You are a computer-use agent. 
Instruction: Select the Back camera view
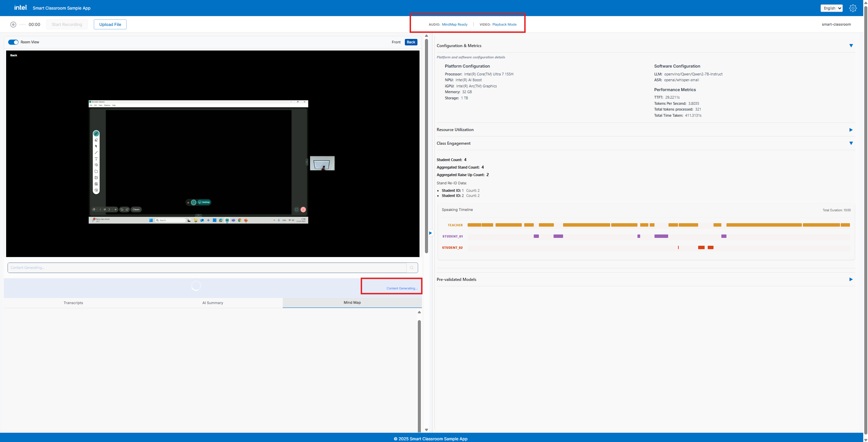[411, 42]
